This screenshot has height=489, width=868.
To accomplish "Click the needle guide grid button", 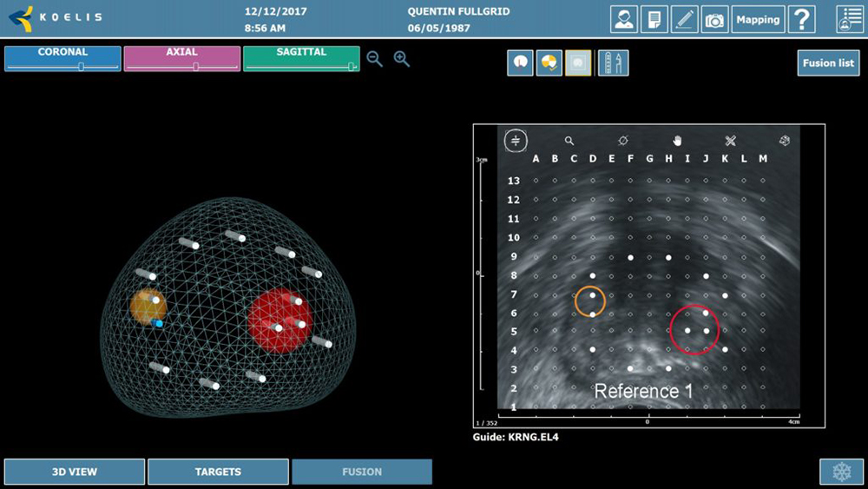I will point(614,63).
